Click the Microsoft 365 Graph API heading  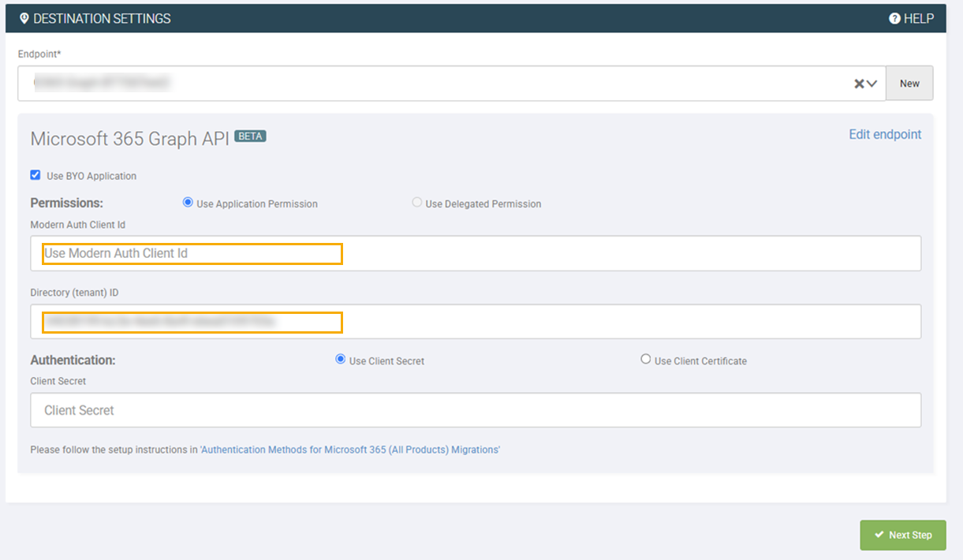click(130, 139)
